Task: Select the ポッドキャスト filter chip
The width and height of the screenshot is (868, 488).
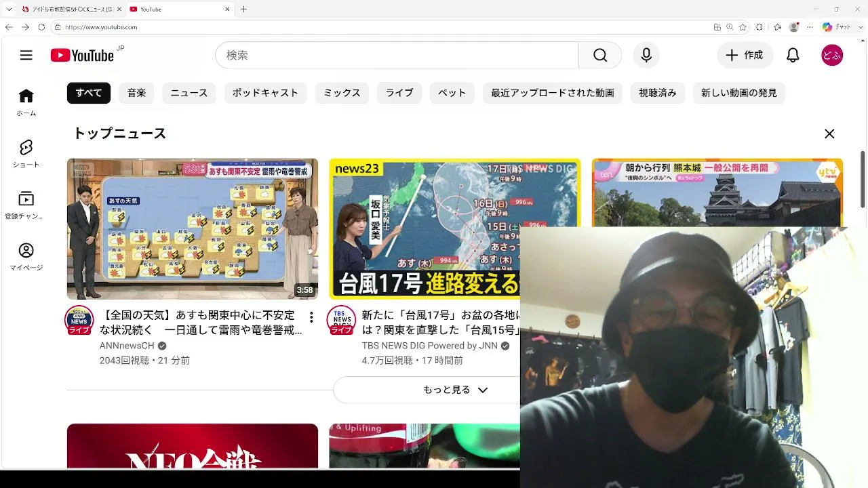Action: tap(265, 93)
